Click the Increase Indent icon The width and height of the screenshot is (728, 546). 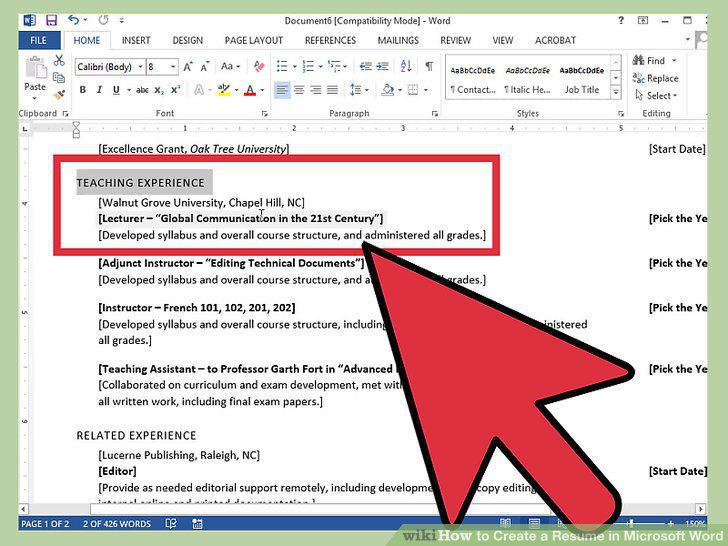pos(383,66)
